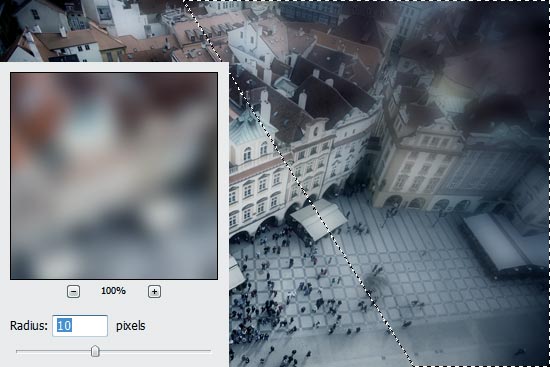This screenshot has width=550, height=367.
Task: Click the zoom in plus button
Action: (x=154, y=292)
